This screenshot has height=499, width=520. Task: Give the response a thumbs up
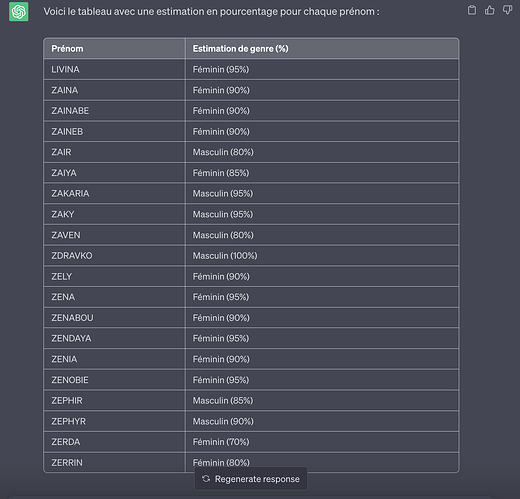coord(490,10)
